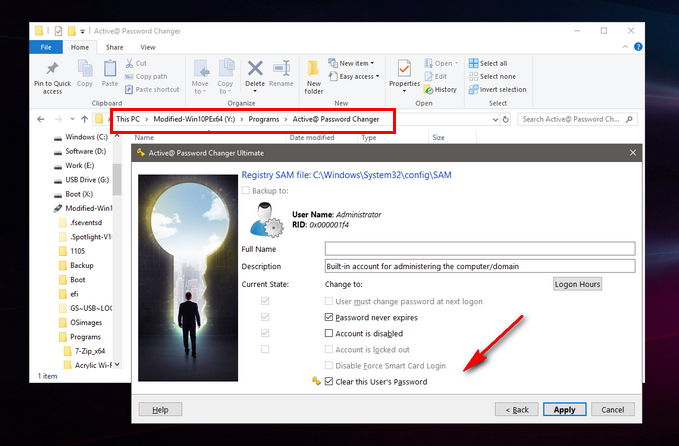
Task: Go back in Explorer navigation
Action: tap(41, 119)
